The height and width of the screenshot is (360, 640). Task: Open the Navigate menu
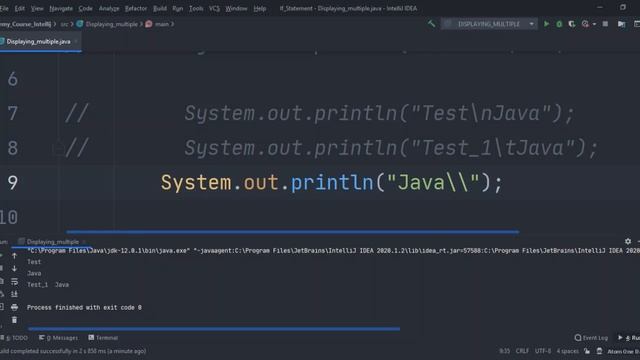pyautogui.click(x=61, y=8)
